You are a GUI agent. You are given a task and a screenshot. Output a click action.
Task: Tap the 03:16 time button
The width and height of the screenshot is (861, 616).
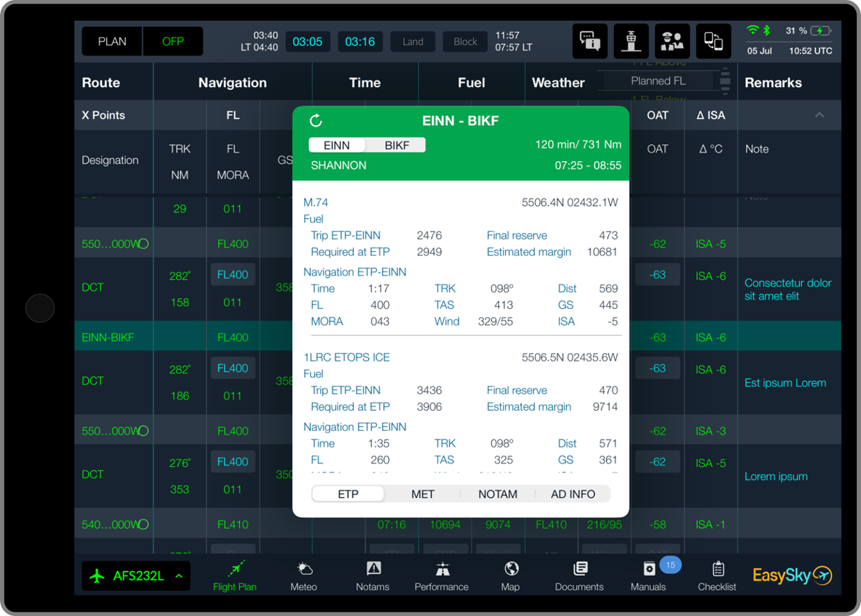pos(360,41)
